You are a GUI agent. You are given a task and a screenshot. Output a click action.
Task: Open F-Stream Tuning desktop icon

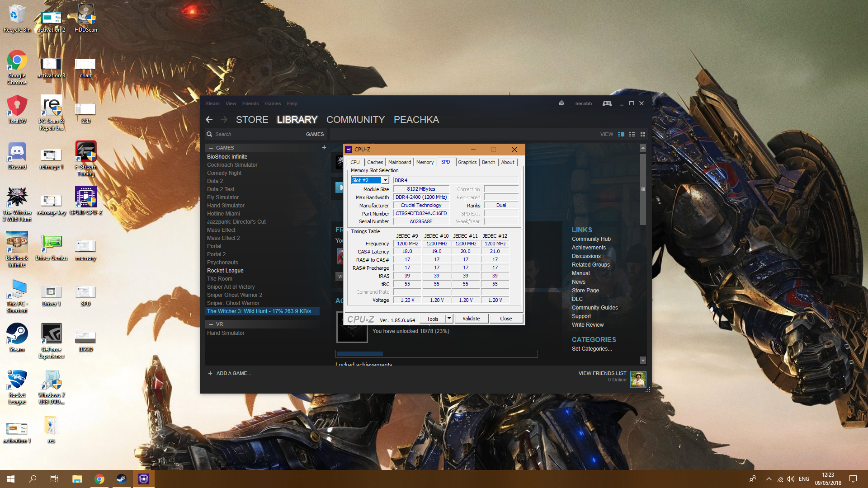pos(86,158)
